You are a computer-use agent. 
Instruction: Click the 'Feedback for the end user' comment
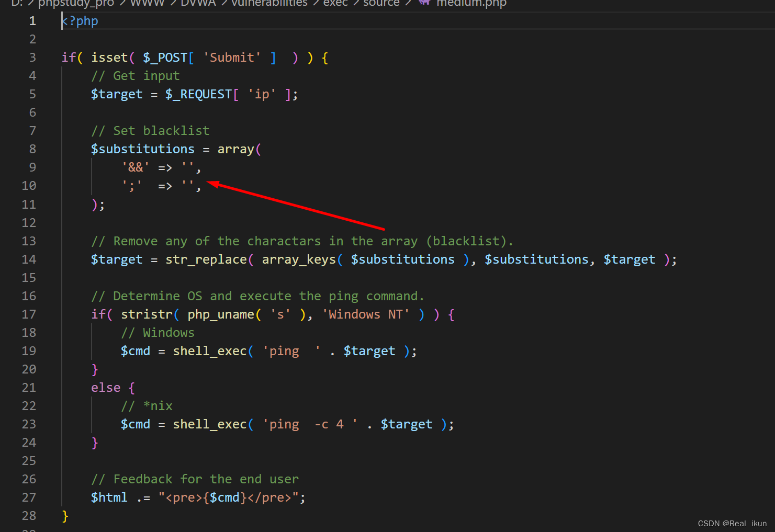pos(195,479)
